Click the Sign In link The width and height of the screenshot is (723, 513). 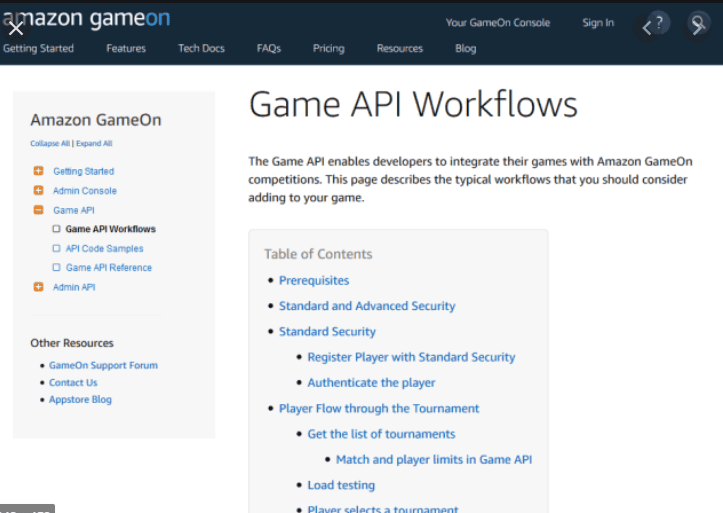pyautogui.click(x=598, y=23)
